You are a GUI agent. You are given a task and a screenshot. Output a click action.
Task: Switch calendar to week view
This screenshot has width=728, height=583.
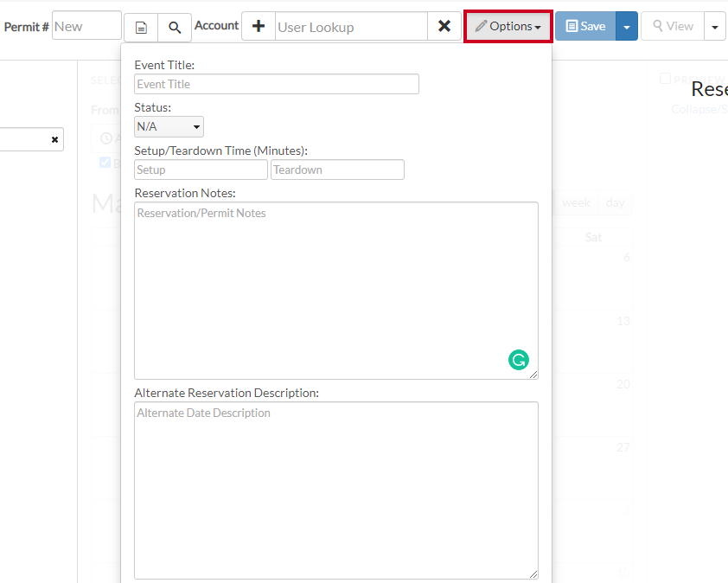576,202
